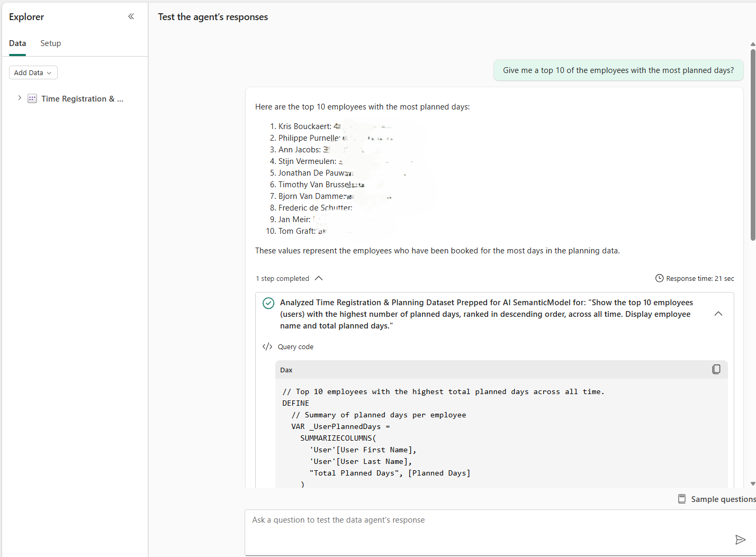This screenshot has width=756, height=557.
Task: Select the Data tab
Action: [x=17, y=43]
